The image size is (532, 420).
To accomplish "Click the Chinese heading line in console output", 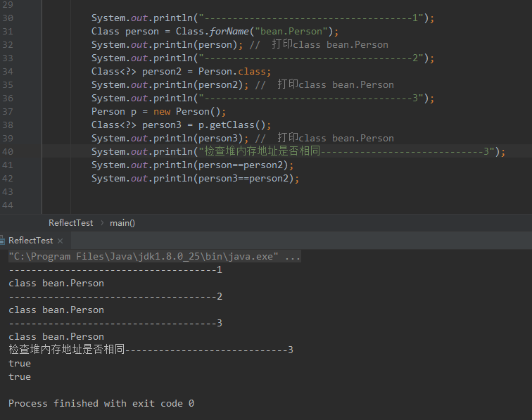I will 151,350.
